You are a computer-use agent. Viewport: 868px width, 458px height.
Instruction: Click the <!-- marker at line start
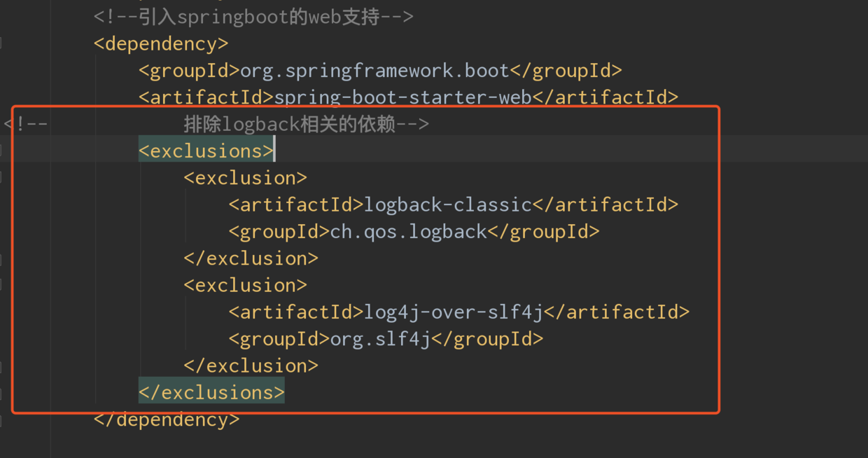26,125
